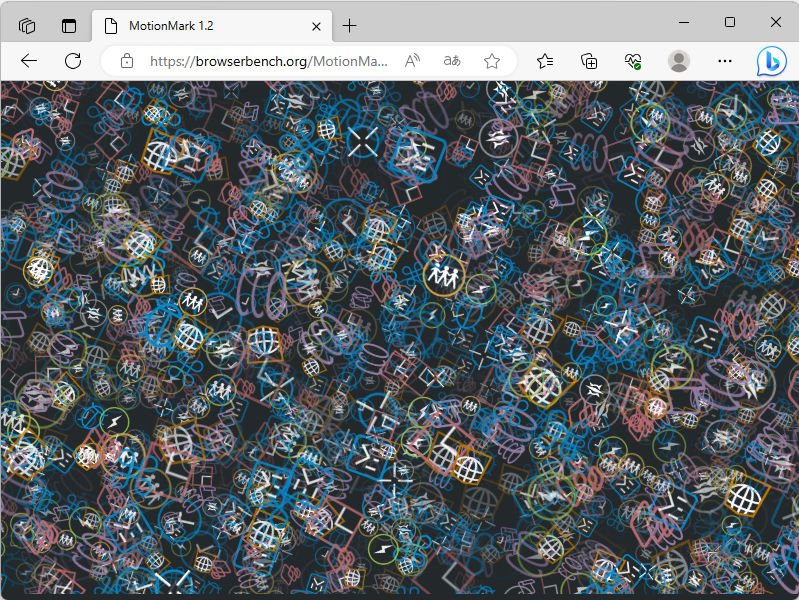Close the Edge browser window

[x=776, y=22]
